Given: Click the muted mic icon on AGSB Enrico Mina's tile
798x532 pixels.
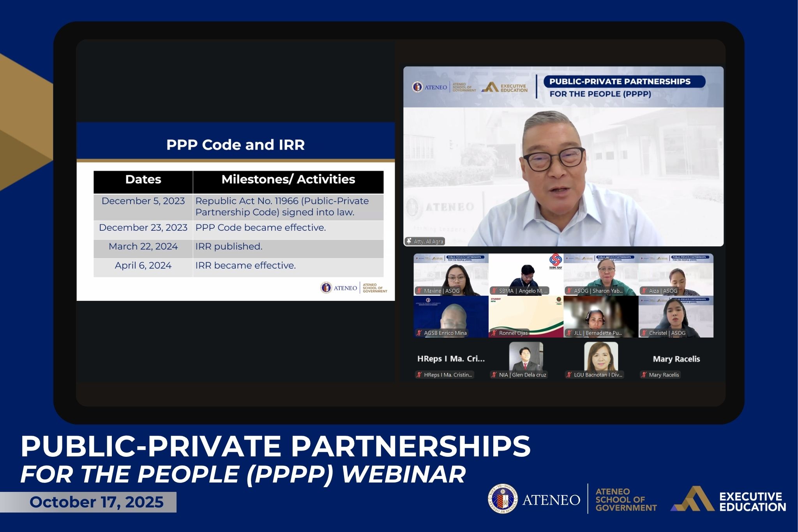Looking at the screenshot, I should click(419, 333).
